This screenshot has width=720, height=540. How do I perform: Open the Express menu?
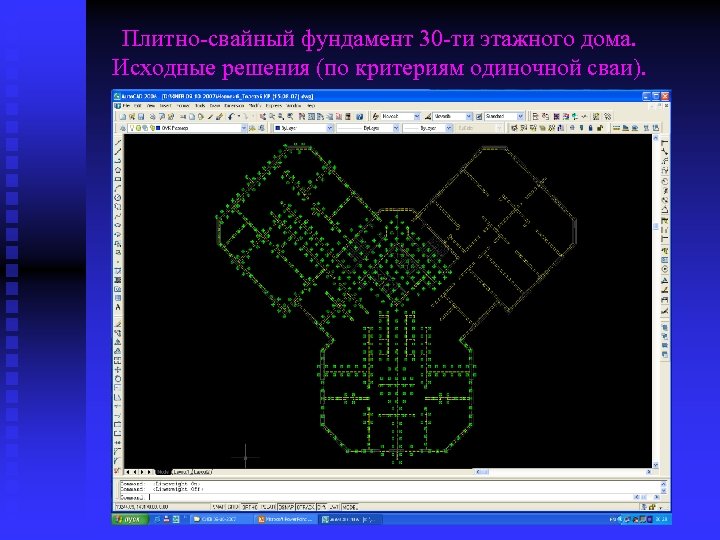(x=274, y=106)
